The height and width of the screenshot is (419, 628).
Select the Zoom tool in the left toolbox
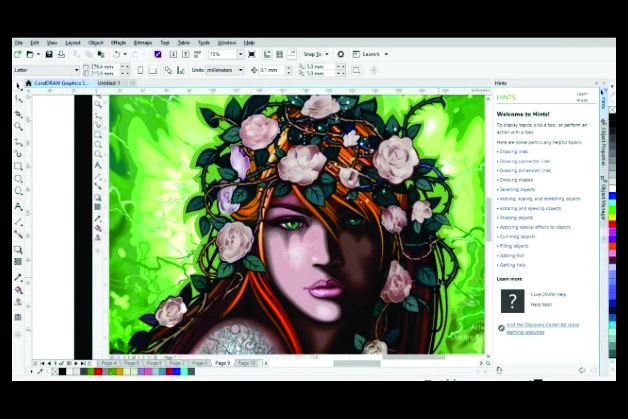tap(18, 127)
